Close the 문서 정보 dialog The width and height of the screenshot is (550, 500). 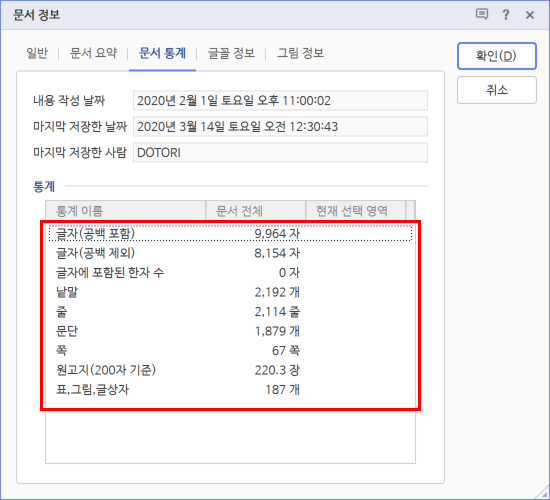[530, 15]
